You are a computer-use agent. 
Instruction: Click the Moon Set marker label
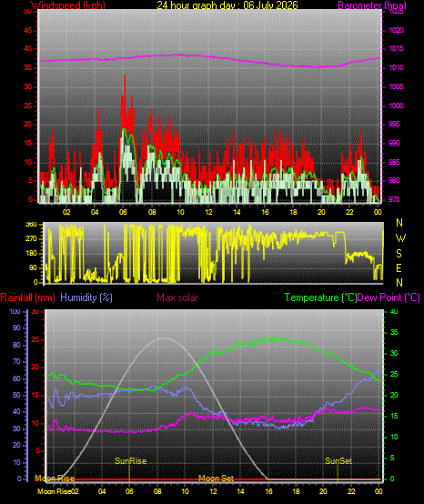point(216,479)
